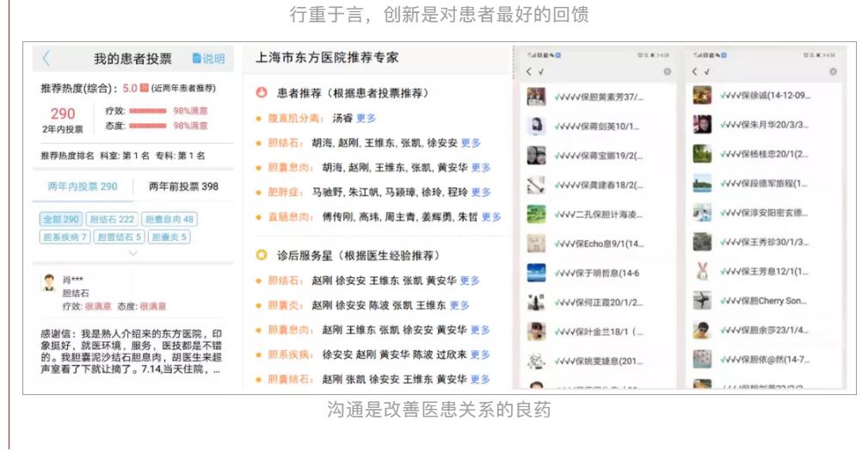Select the 胆管结石 5 filter tag
This screenshot has height=451, width=868.
pyautogui.click(x=119, y=238)
